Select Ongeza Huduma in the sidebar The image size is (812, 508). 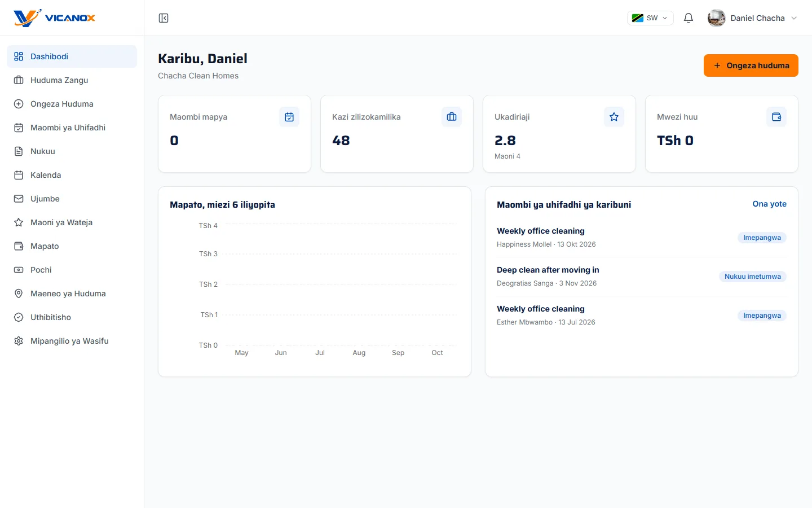[x=72, y=104]
